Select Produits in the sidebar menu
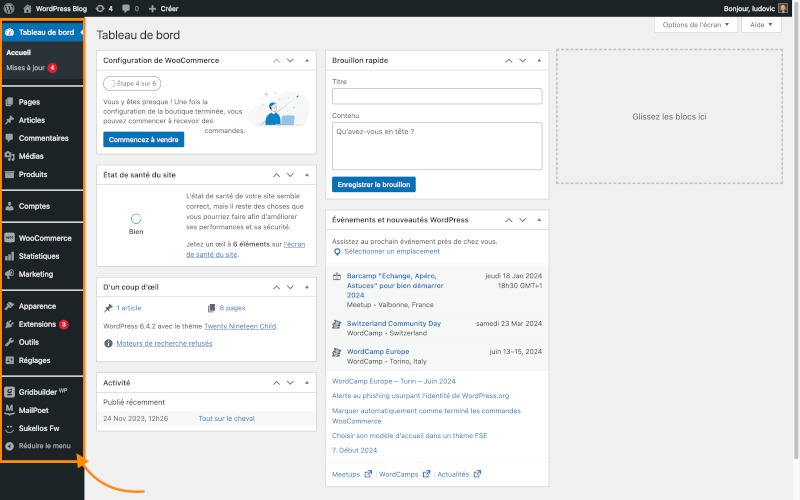 click(33, 174)
